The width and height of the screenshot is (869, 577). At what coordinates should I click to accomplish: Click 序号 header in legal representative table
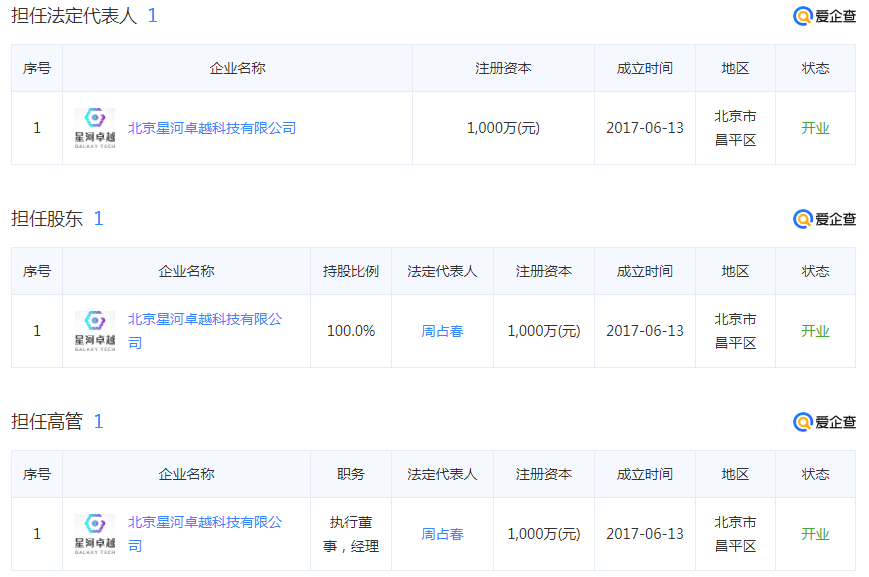[37, 68]
